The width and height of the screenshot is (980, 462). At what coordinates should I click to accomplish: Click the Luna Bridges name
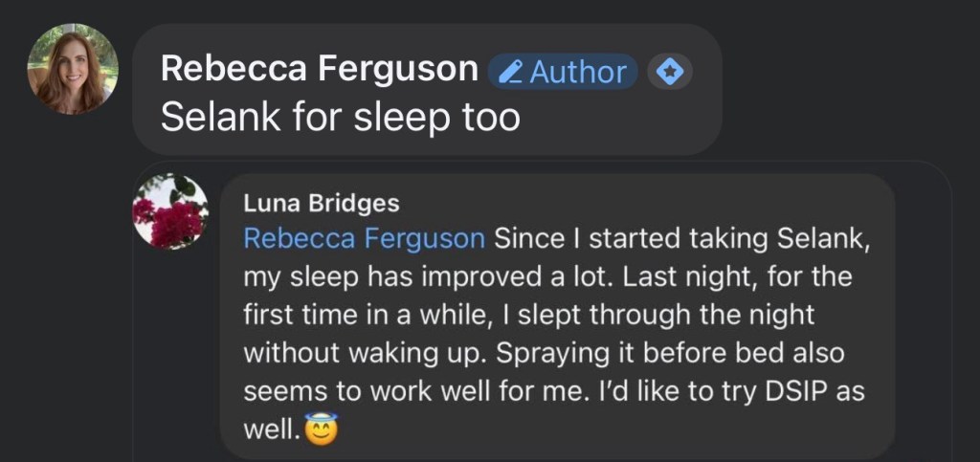tap(322, 204)
